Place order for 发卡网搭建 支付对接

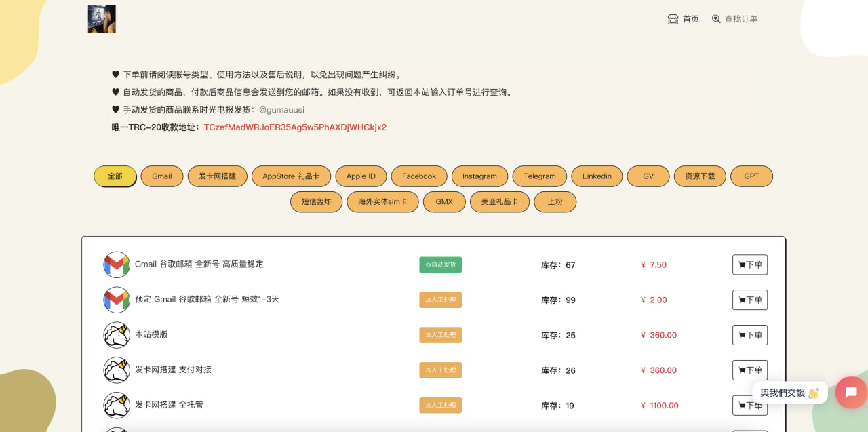coord(750,370)
